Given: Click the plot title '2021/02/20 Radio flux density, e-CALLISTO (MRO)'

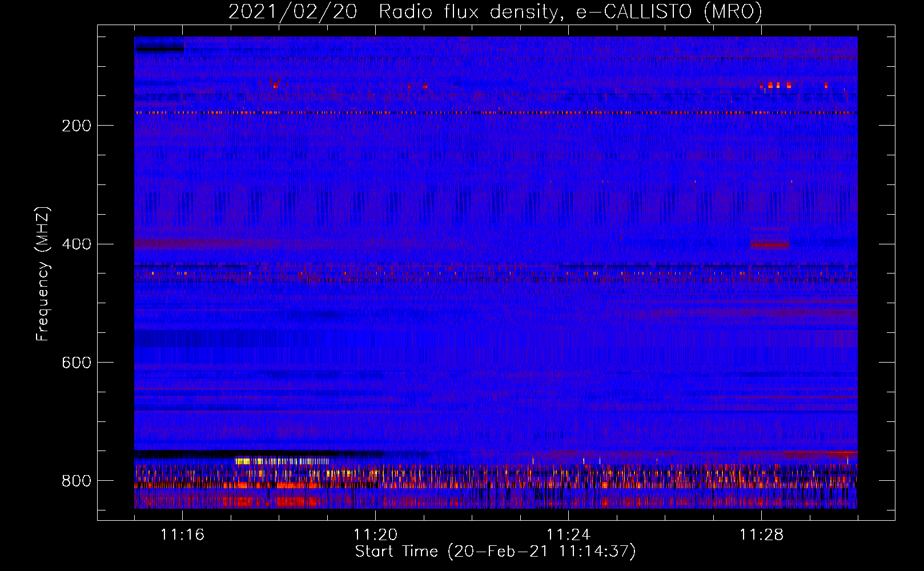Looking at the screenshot, I should coord(495,11).
